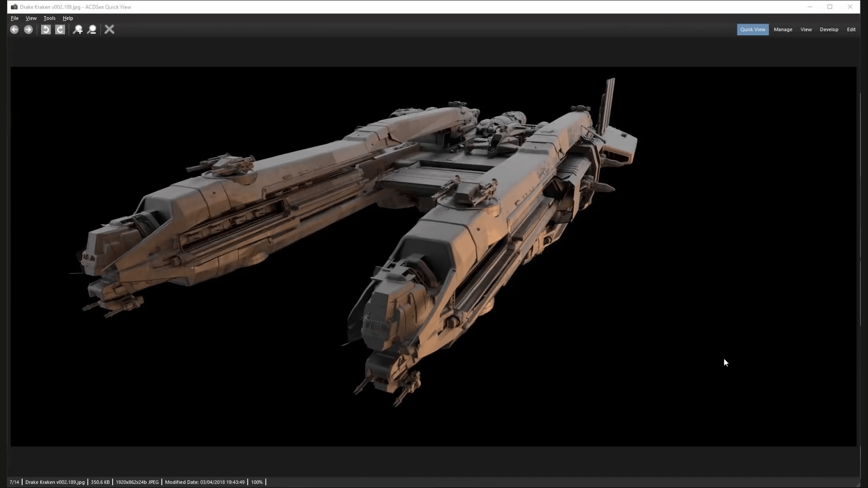This screenshot has height=488, width=868.
Task: Go to next image with forward arrow
Action: pyautogui.click(x=28, y=29)
